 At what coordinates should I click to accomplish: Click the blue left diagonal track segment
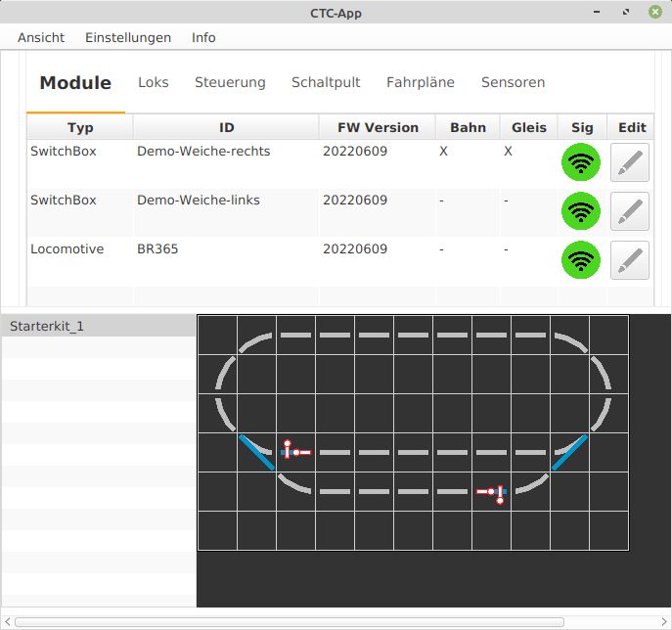(257, 452)
